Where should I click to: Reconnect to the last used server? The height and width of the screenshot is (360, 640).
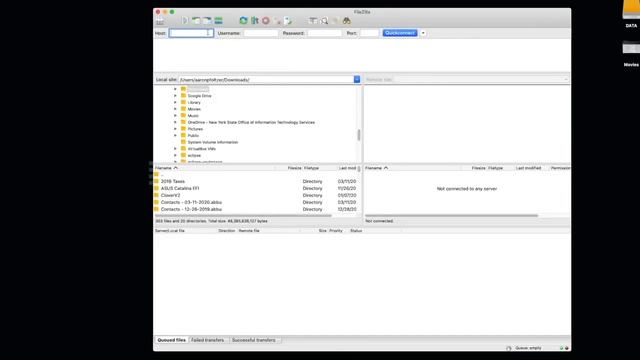click(x=288, y=21)
